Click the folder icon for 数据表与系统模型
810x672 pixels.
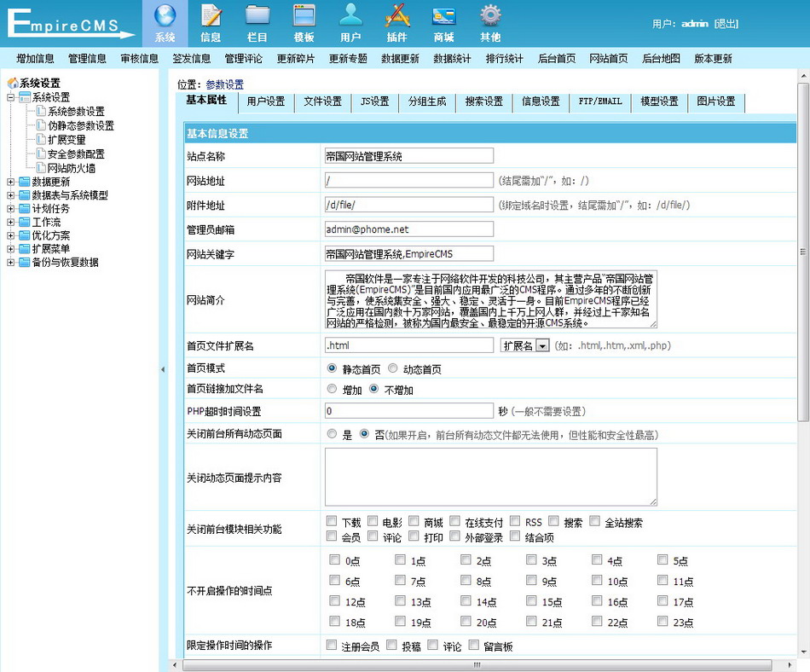pyautogui.click(x=24, y=194)
